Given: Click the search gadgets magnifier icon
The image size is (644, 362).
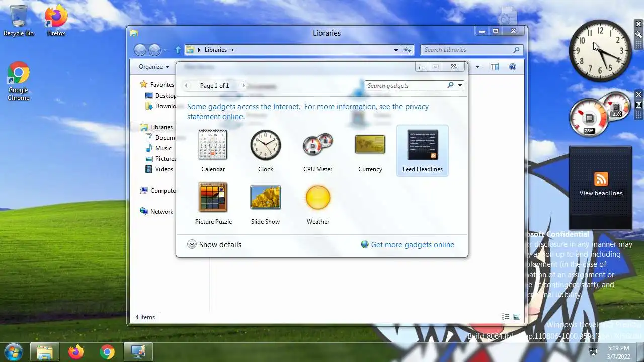Looking at the screenshot, I should (x=450, y=85).
